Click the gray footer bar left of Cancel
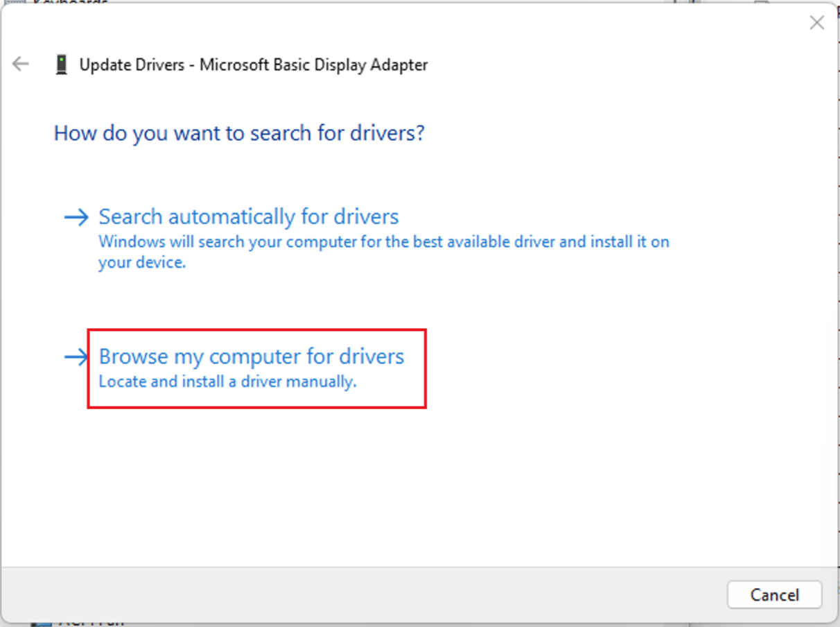Viewport: 840px width, 627px height. (x=347, y=594)
